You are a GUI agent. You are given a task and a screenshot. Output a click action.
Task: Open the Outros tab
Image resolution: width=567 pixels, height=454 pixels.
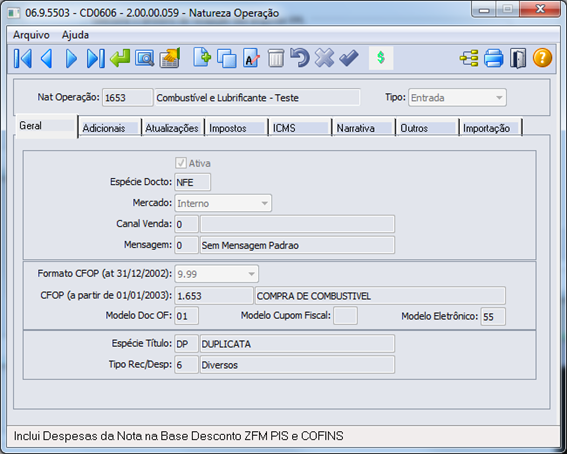[427, 128]
